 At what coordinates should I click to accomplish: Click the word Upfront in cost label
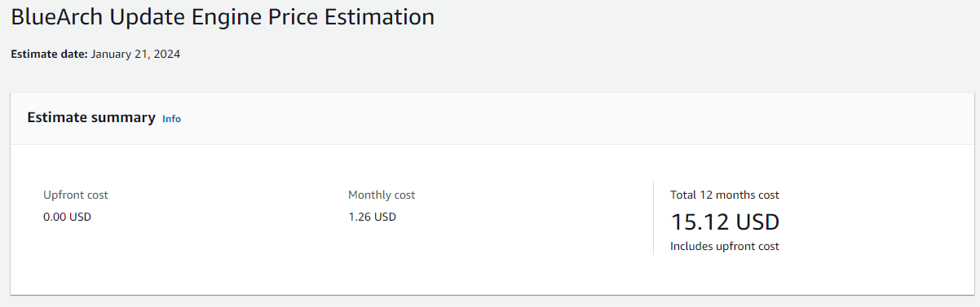63,195
